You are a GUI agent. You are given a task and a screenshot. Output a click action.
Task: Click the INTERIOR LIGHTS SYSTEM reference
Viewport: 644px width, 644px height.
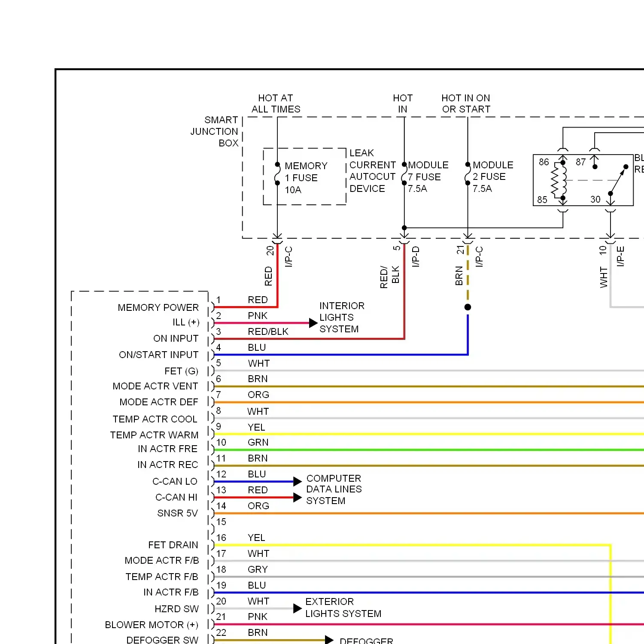point(342,317)
